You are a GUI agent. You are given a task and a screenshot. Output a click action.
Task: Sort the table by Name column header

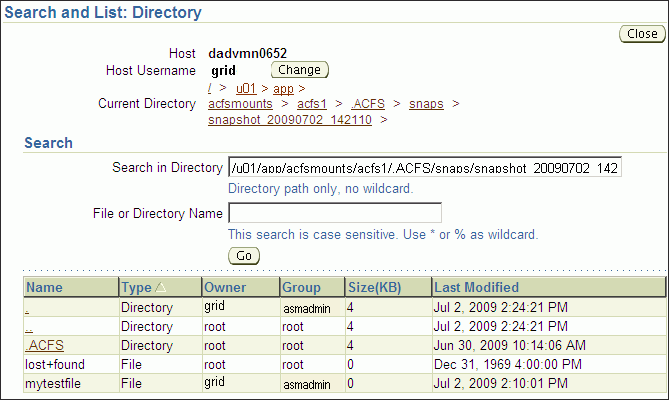(44, 288)
